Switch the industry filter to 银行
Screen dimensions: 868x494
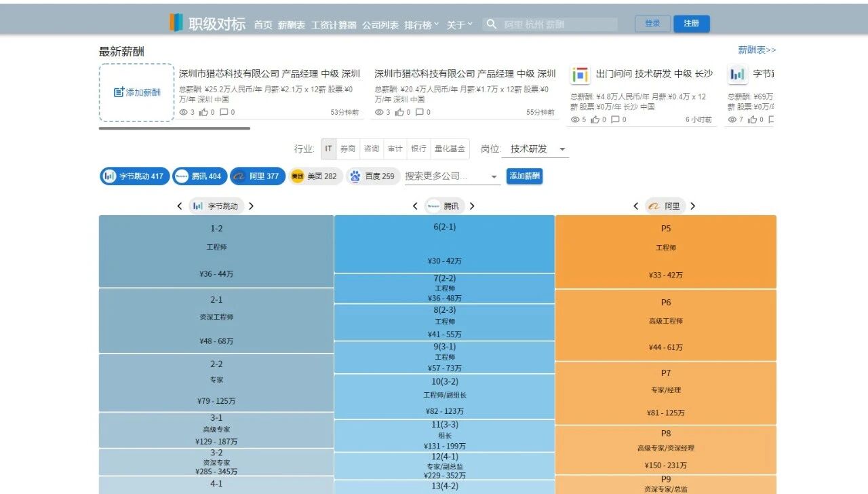(x=418, y=149)
